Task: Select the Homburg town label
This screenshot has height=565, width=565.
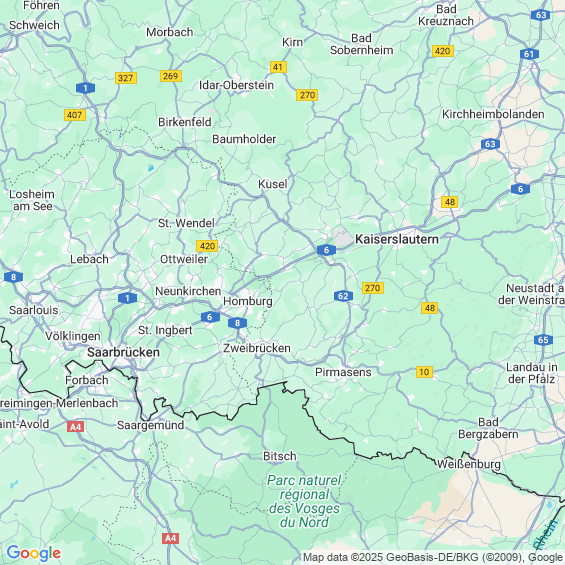Action: pyautogui.click(x=248, y=301)
